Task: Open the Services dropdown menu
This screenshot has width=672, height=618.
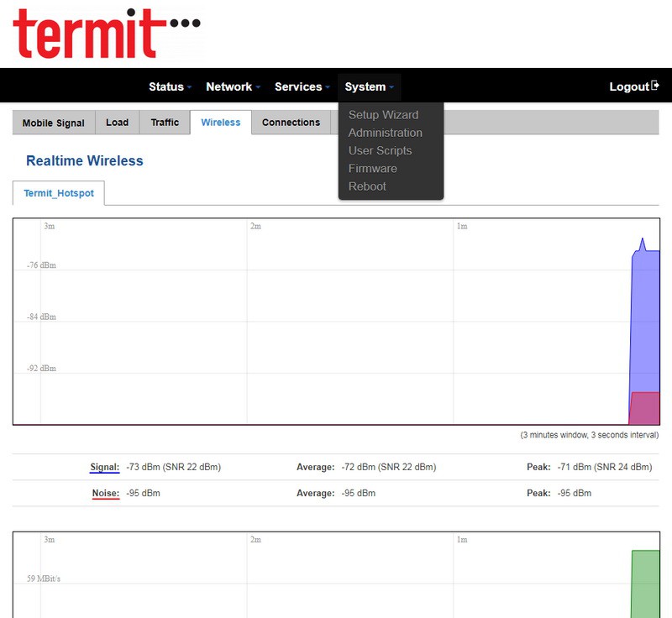Action: [302, 86]
